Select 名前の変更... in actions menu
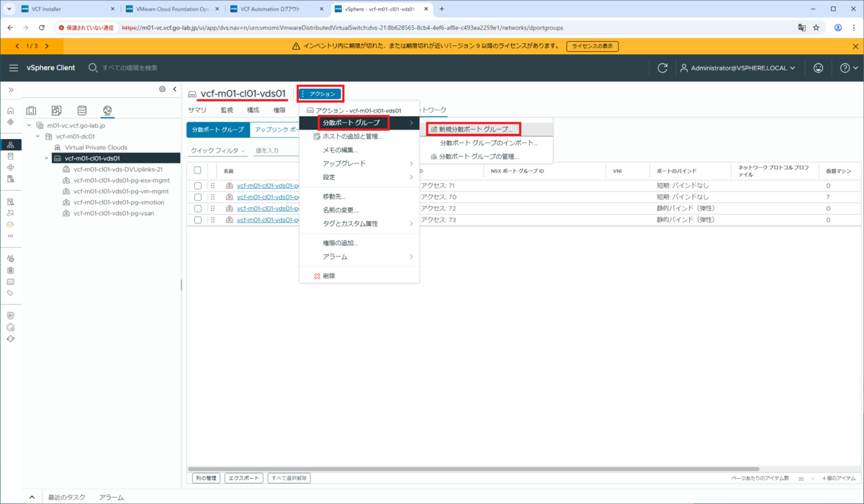 coord(359,210)
